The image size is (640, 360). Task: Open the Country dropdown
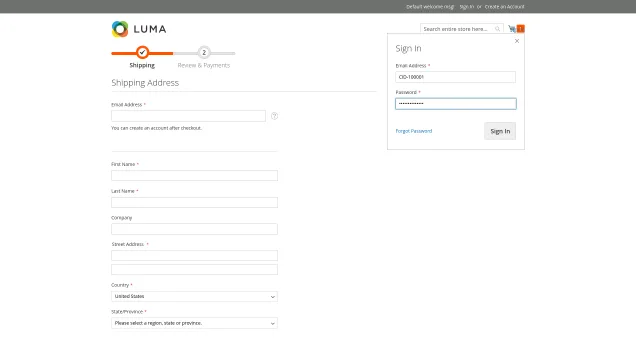click(194, 296)
